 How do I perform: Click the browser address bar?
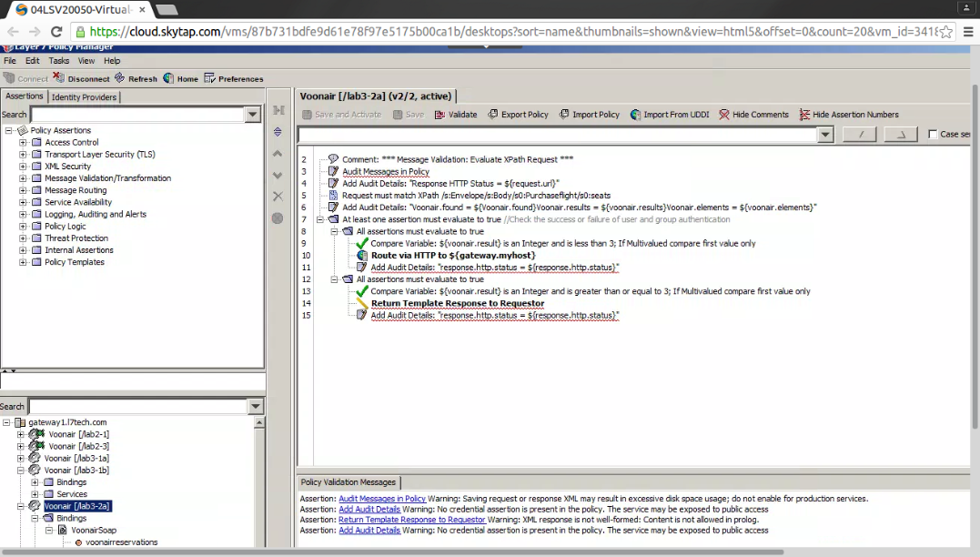coord(511,32)
